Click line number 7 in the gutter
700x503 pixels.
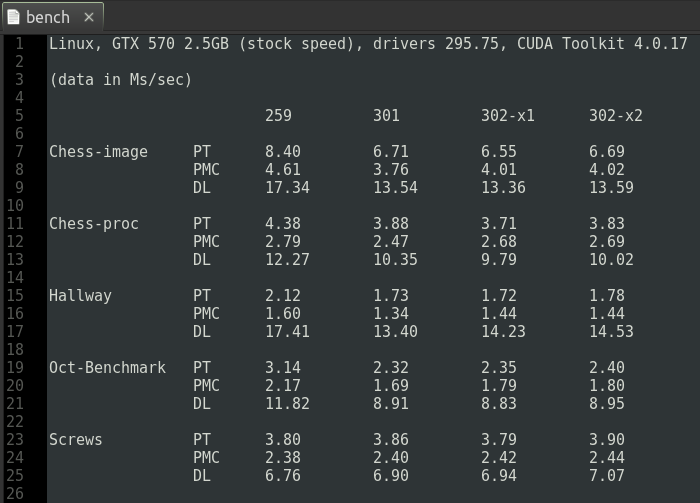pyautogui.click(x=19, y=152)
